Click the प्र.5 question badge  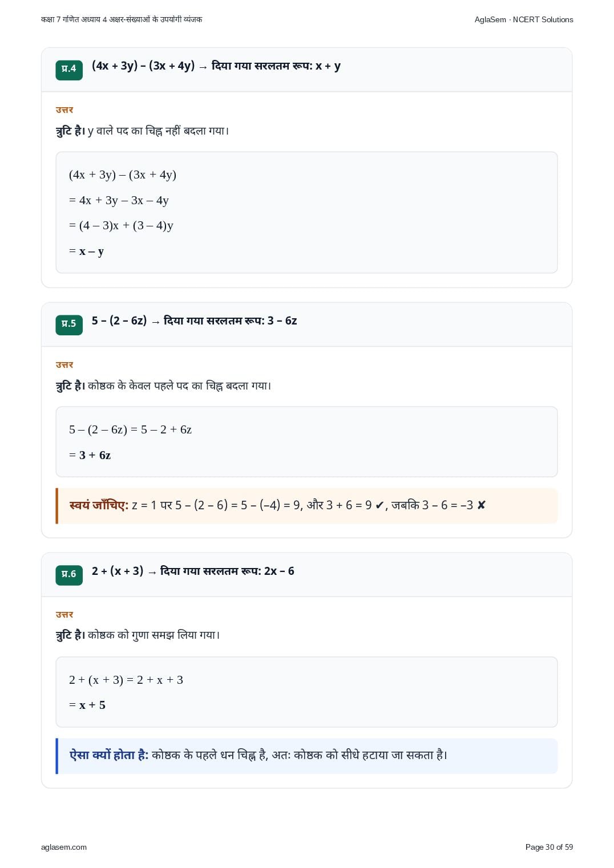(69, 325)
